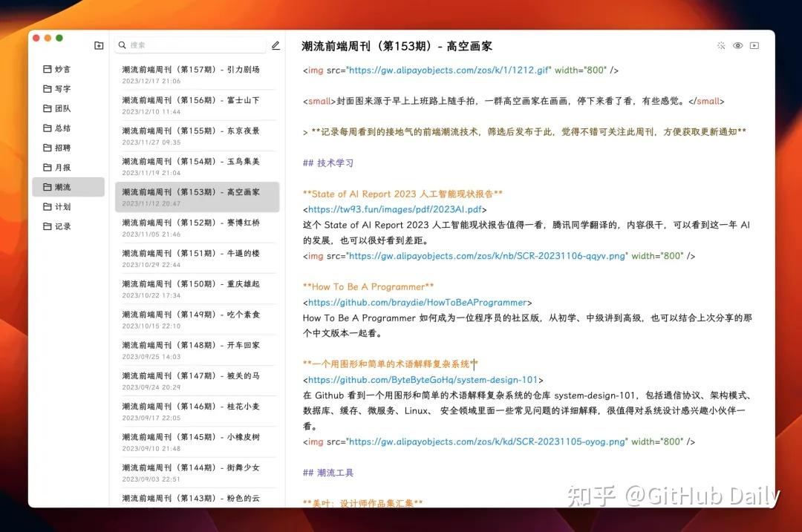Start presentation mode with play icon
This screenshot has height=532, width=802.
(754, 46)
